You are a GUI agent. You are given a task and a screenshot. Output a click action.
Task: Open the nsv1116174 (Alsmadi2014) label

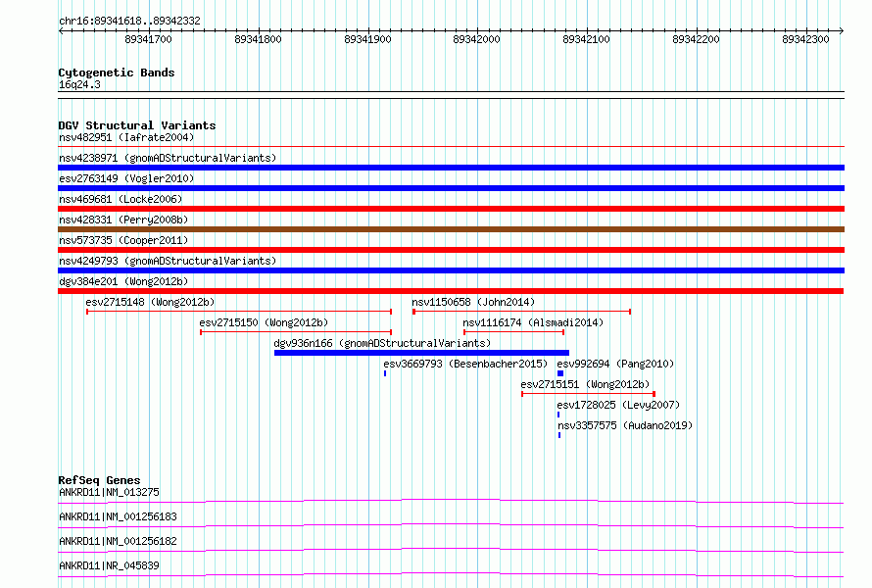click(x=533, y=322)
